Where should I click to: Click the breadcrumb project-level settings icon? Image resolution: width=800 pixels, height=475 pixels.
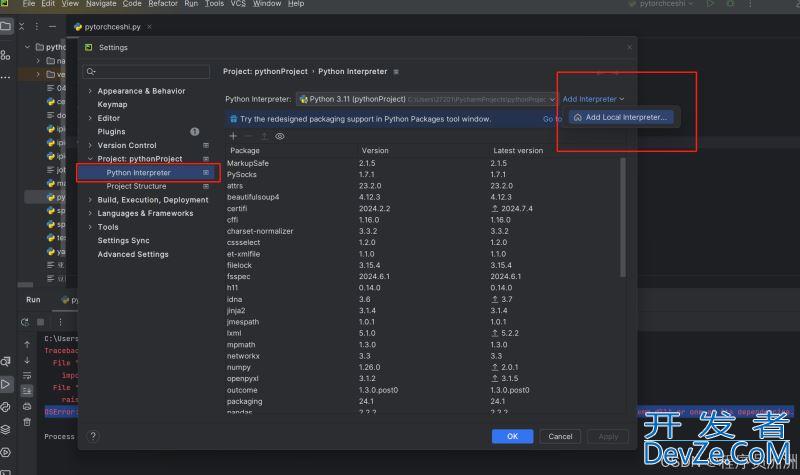(x=396, y=72)
